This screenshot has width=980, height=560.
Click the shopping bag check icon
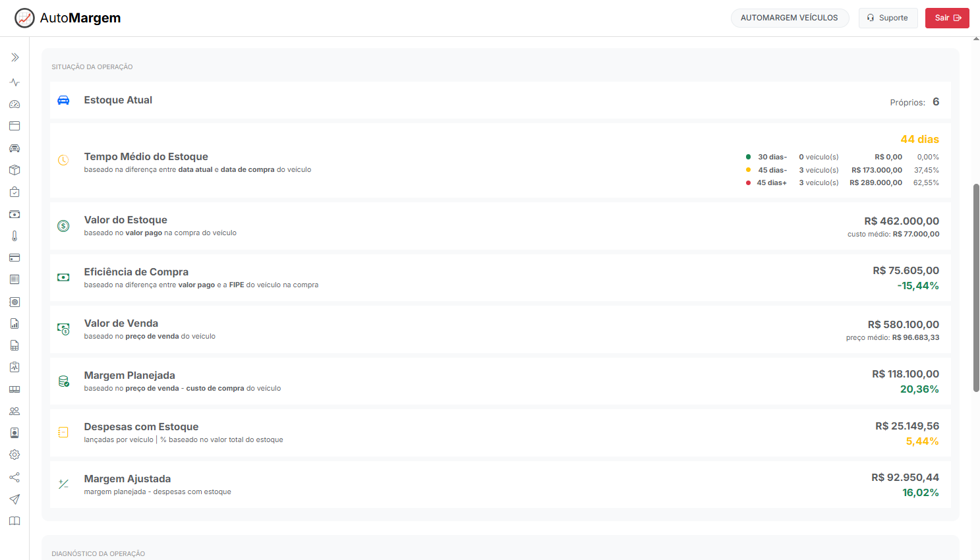click(x=14, y=192)
